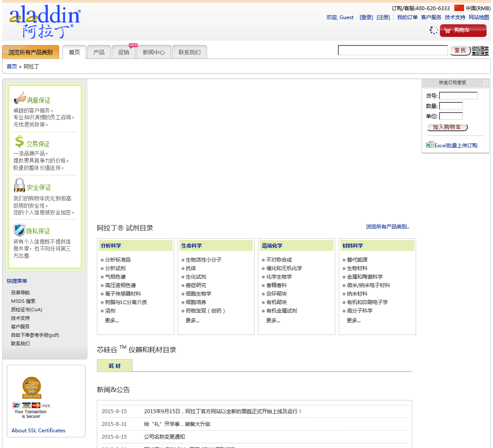
Task: Open 自助下单参考手册(pdf) link
Action: pos(35,335)
